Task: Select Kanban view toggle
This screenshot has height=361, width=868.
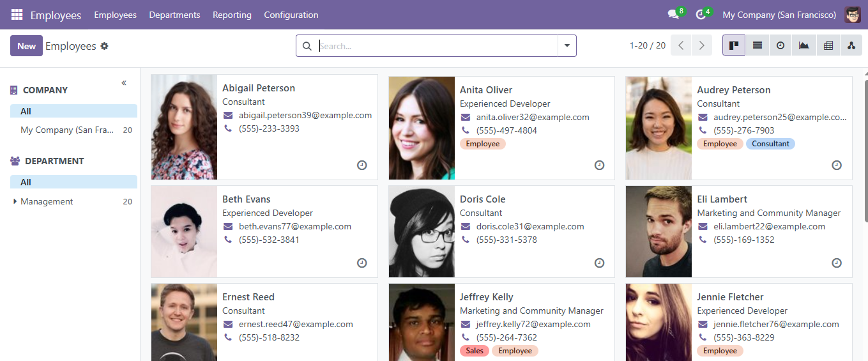Action: (733, 45)
